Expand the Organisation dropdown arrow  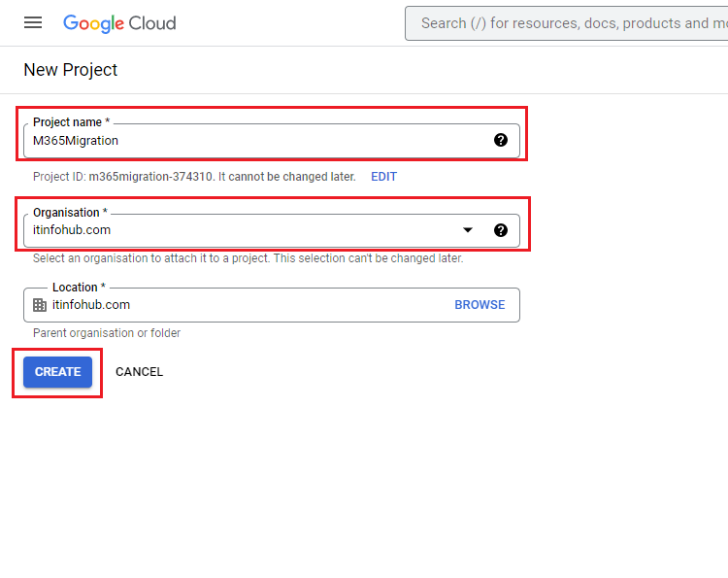[468, 230]
